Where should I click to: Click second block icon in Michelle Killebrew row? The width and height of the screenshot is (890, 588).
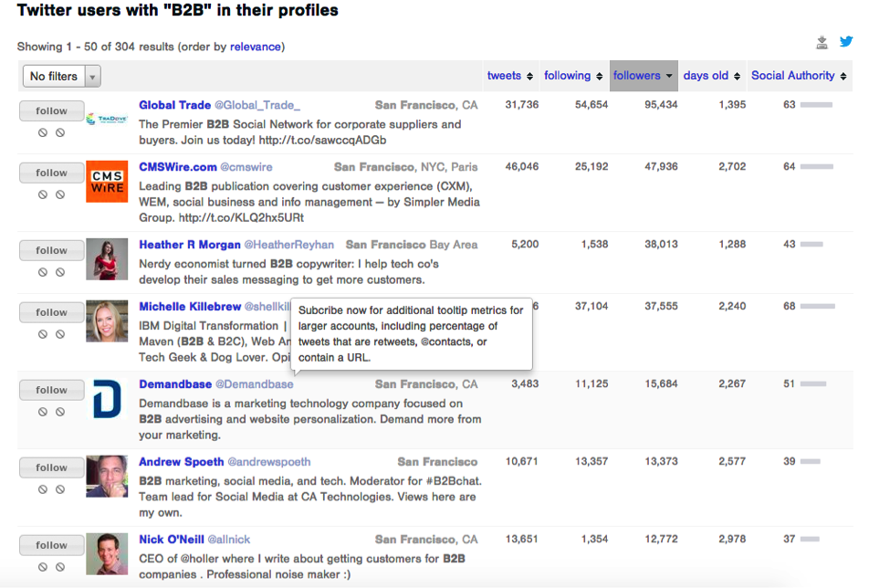60,334
